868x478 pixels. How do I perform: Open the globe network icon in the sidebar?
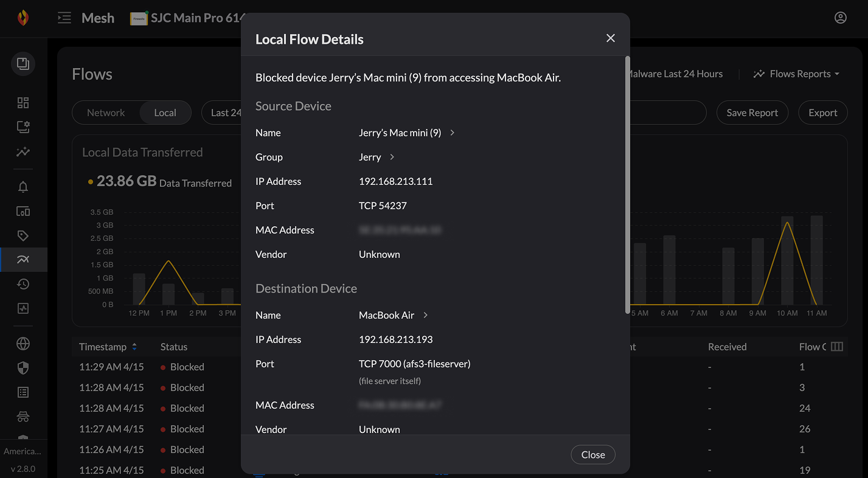(x=23, y=344)
